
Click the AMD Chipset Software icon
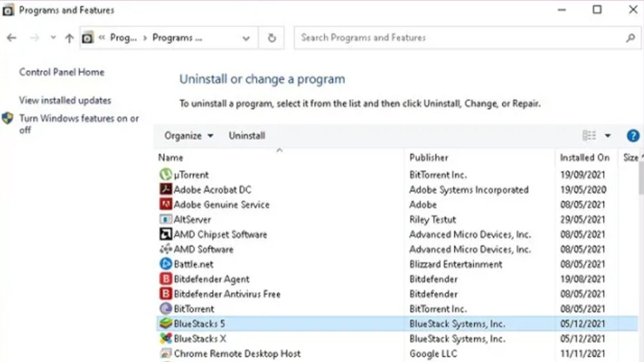pos(165,234)
